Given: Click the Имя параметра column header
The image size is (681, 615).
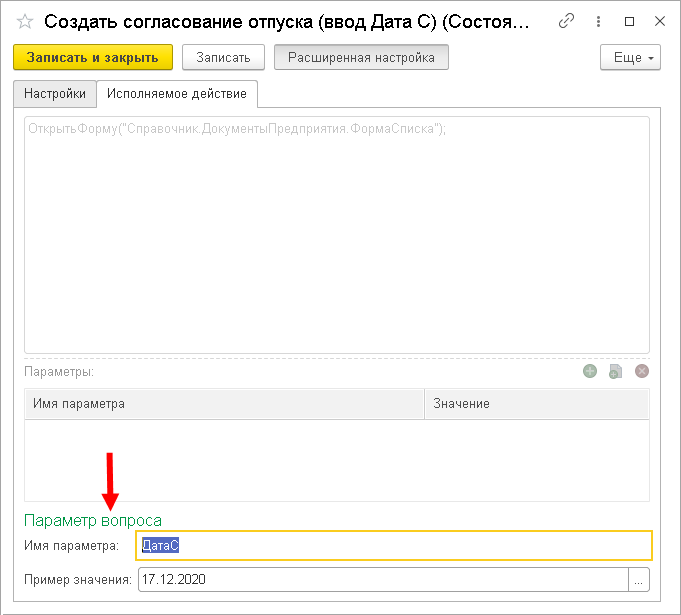Looking at the screenshot, I should (224, 404).
